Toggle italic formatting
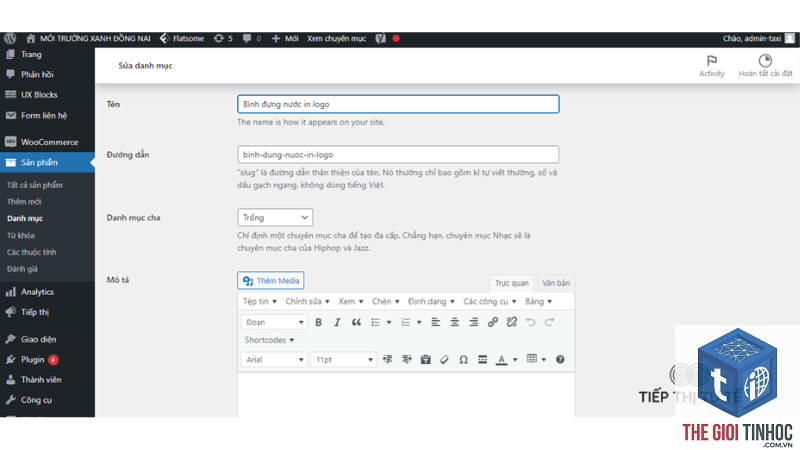Screen dimensions: 800x450 point(337,322)
